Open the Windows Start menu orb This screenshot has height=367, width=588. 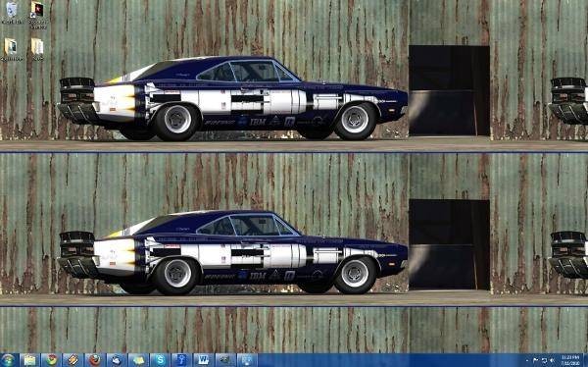[x=8, y=360]
